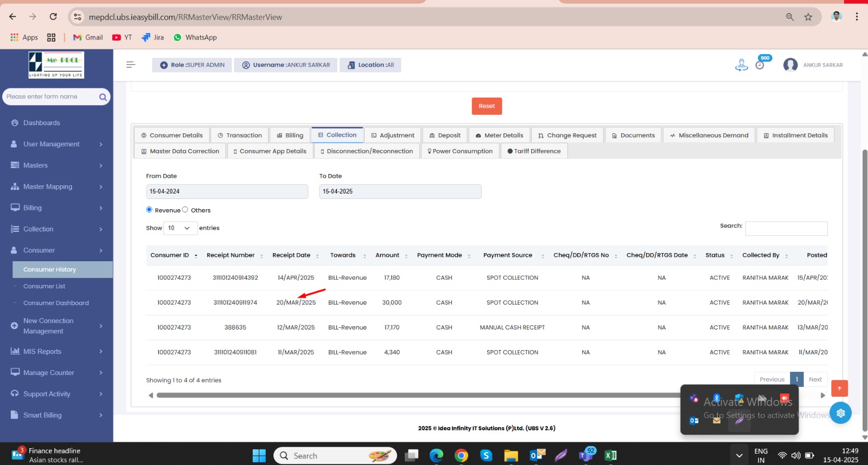
Task: Click the browser reload icon
Action: coord(53,17)
